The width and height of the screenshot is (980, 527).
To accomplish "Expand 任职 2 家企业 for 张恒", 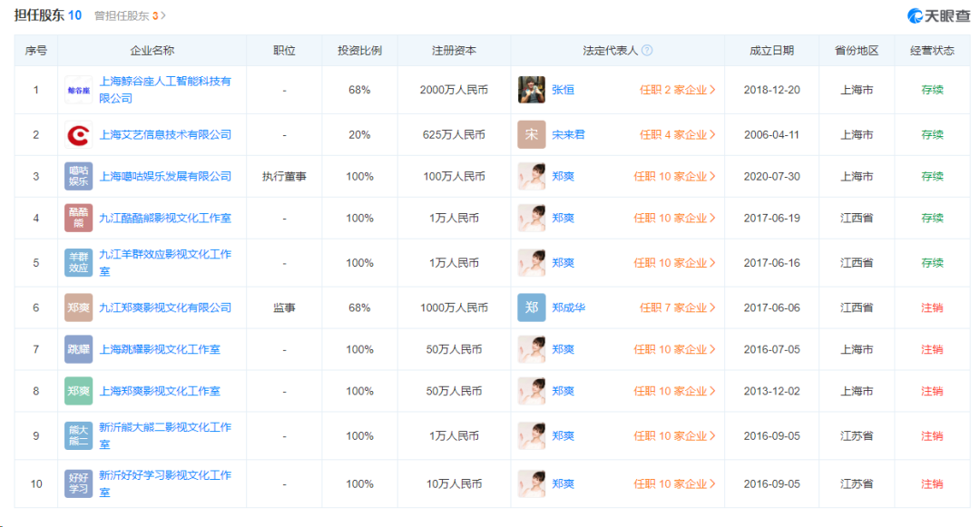I will [x=677, y=90].
